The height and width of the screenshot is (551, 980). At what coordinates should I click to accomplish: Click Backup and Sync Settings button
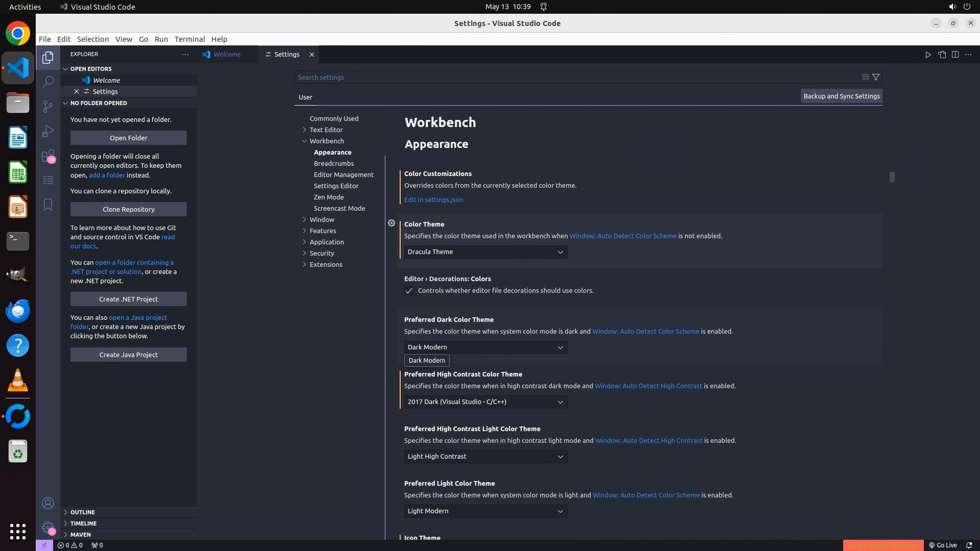(x=841, y=96)
